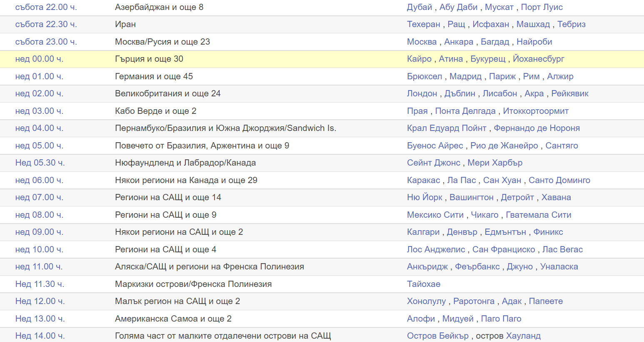644x342 pixels.
Task: Open the Мексико Сити link
Action: tap(435, 215)
